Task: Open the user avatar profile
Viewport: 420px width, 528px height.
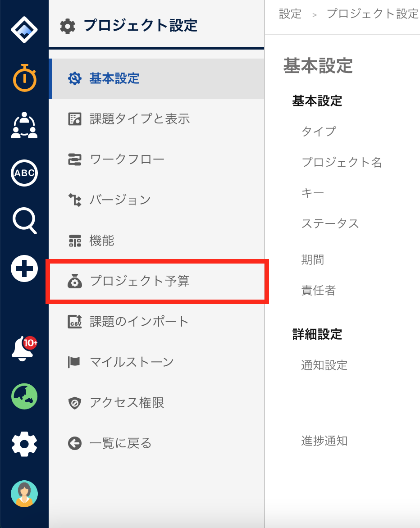Action: (x=24, y=494)
